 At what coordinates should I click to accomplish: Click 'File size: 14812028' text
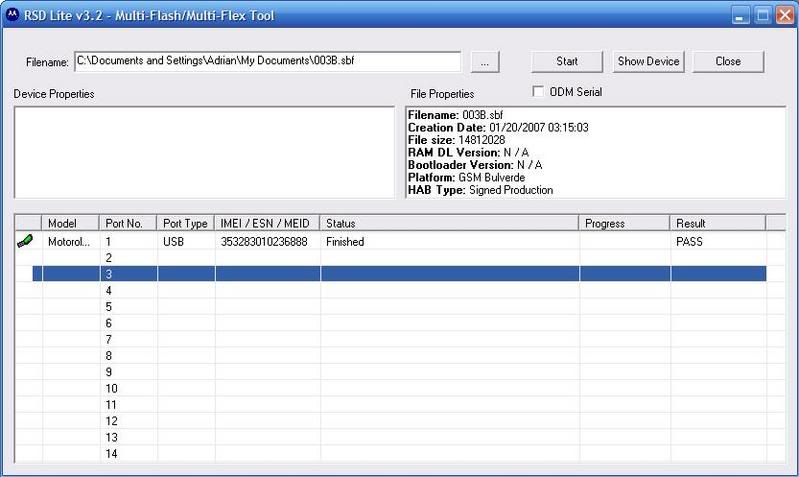tap(457, 140)
